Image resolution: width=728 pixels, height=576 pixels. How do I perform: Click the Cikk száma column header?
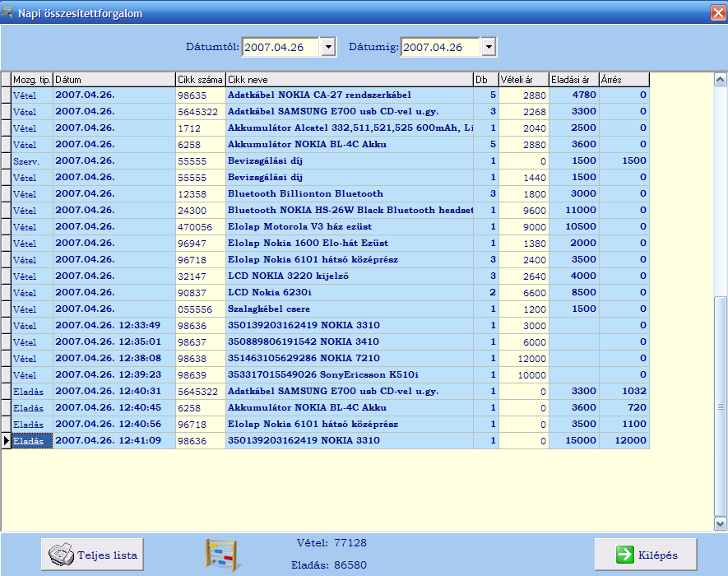pyautogui.click(x=201, y=80)
